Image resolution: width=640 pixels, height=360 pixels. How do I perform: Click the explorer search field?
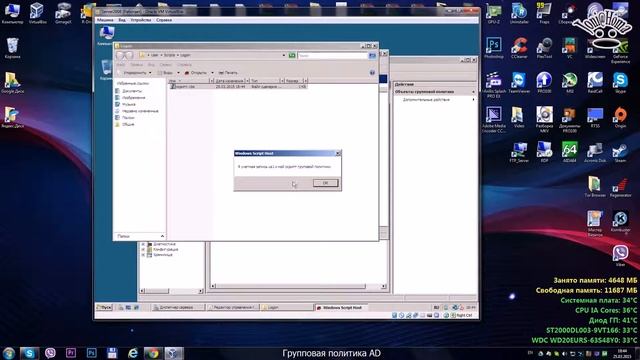point(333,55)
